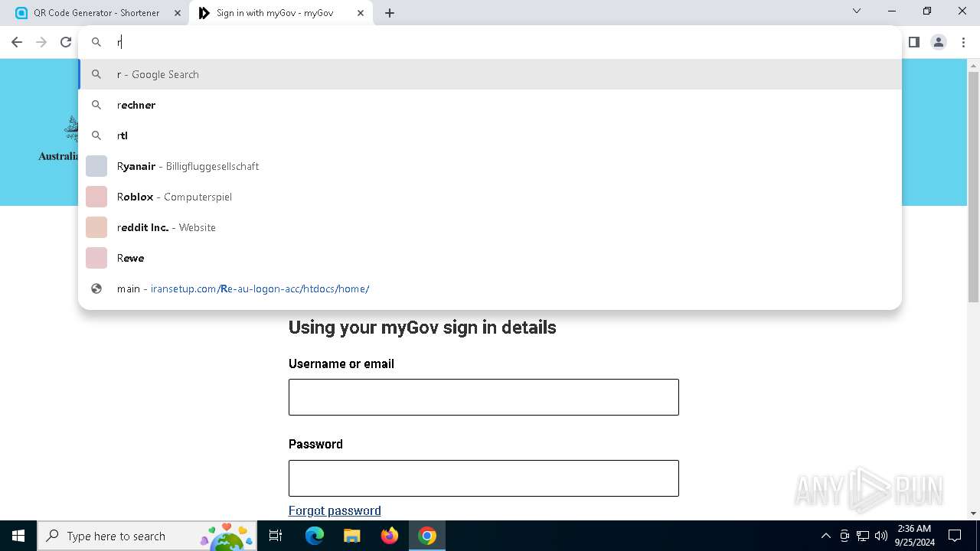This screenshot has width=980, height=551.
Task: Open File Explorer from the taskbar
Action: [x=351, y=536]
